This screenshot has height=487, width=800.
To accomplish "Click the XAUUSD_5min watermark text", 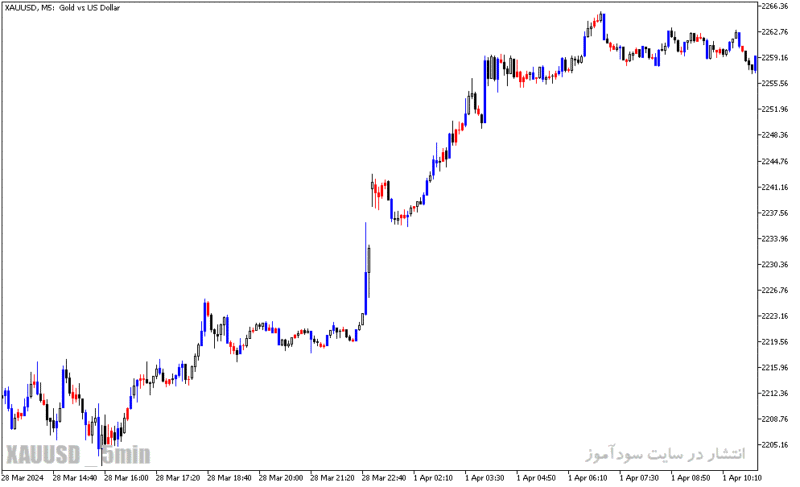I will (x=78, y=454).
